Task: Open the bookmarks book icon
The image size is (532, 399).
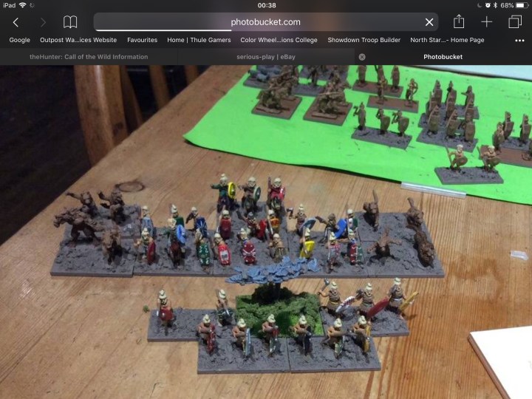Action: [x=70, y=22]
